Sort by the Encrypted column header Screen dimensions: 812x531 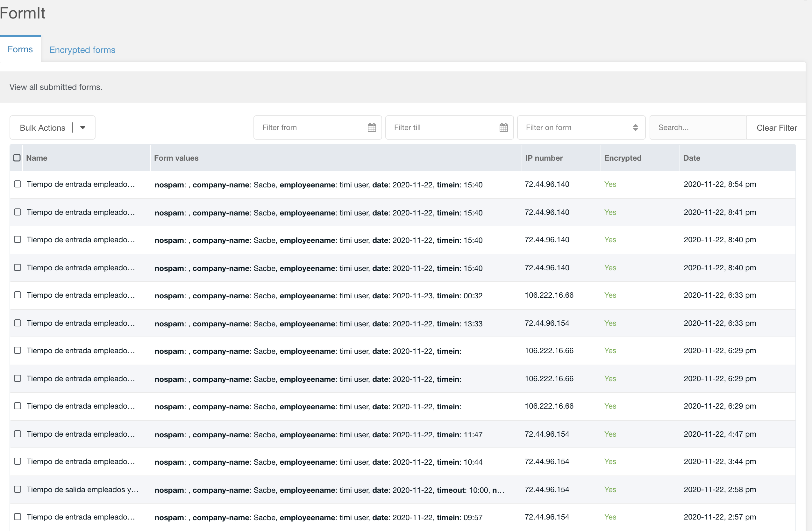(x=623, y=158)
